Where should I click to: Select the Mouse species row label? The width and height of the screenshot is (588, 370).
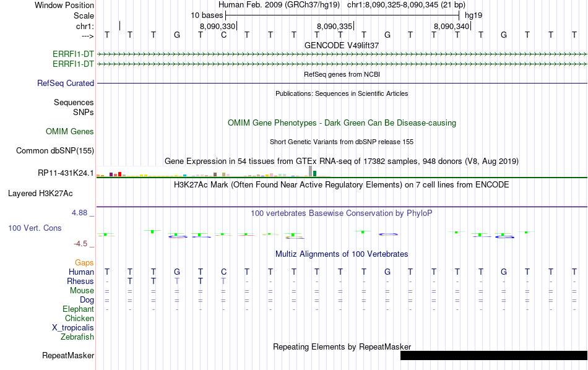click(x=82, y=291)
